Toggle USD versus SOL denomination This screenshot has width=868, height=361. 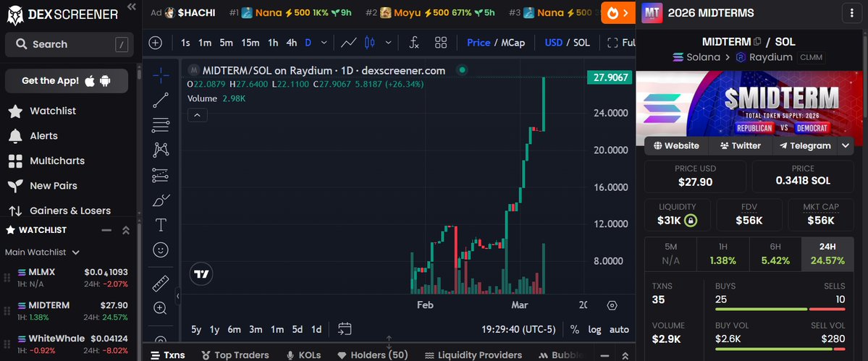click(567, 43)
